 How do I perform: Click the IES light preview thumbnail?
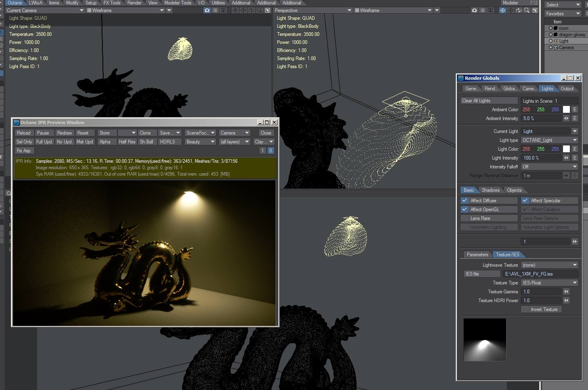(485, 340)
